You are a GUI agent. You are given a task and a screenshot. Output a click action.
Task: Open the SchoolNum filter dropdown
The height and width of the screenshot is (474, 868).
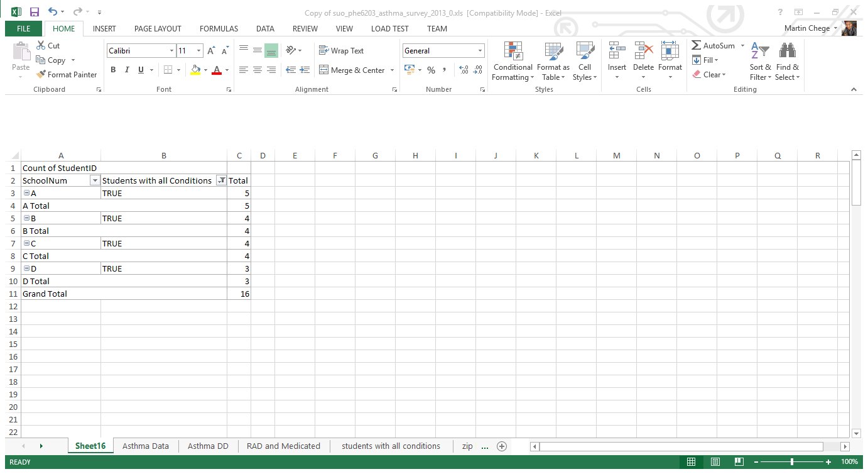[x=95, y=181]
